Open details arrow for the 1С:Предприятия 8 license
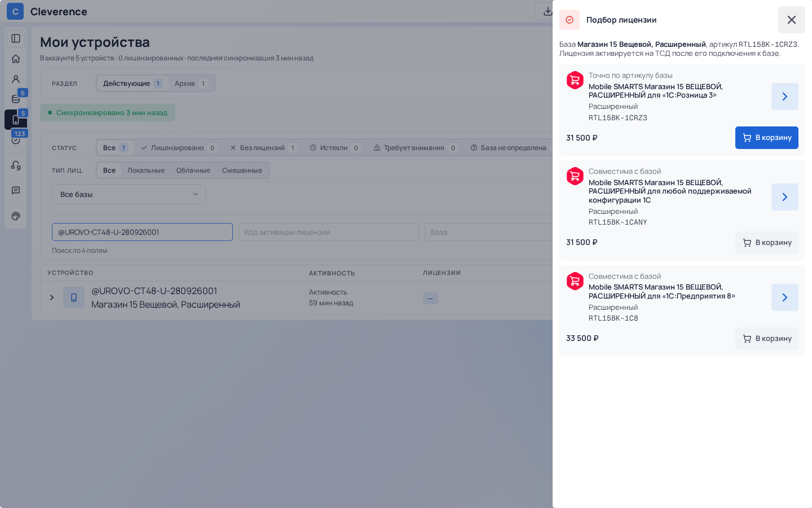The image size is (812, 508). 785,297
